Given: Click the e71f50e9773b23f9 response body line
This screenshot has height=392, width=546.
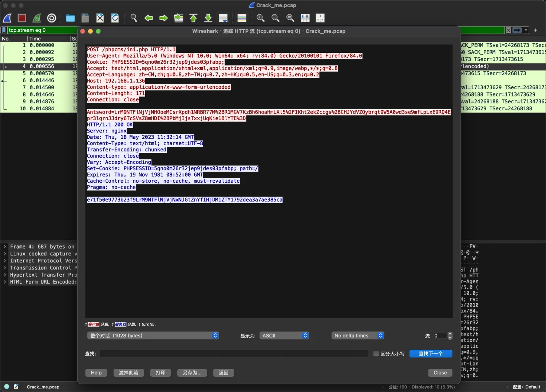Looking at the screenshot, I should click(185, 200).
